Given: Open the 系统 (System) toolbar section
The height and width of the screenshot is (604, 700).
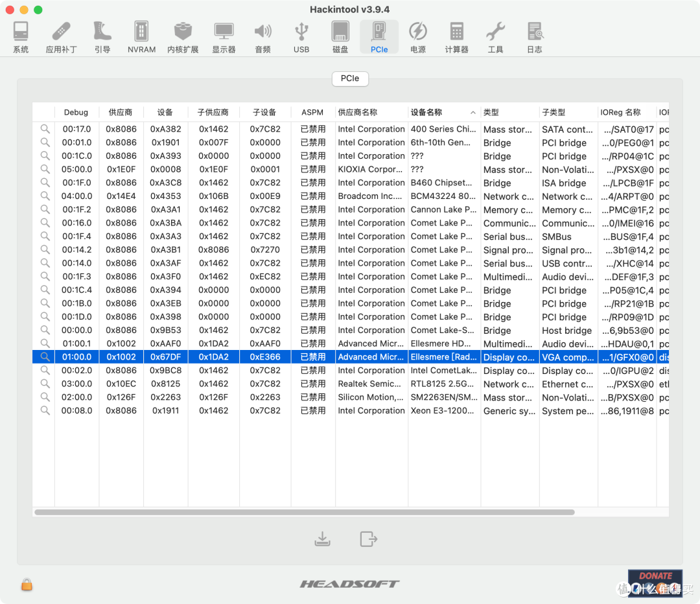Looking at the screenshot, I should (x=21, y=38).
